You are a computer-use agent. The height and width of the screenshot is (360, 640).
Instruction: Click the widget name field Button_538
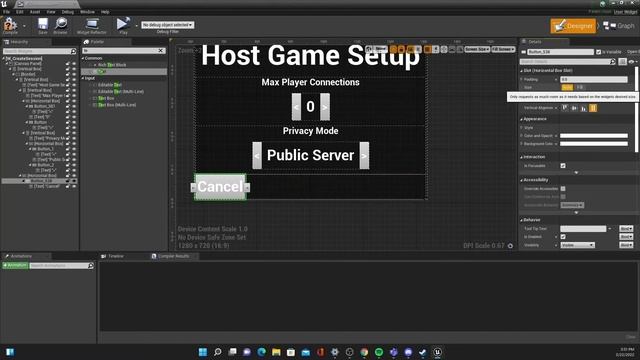pyautogui.click(x=560, y=52)
